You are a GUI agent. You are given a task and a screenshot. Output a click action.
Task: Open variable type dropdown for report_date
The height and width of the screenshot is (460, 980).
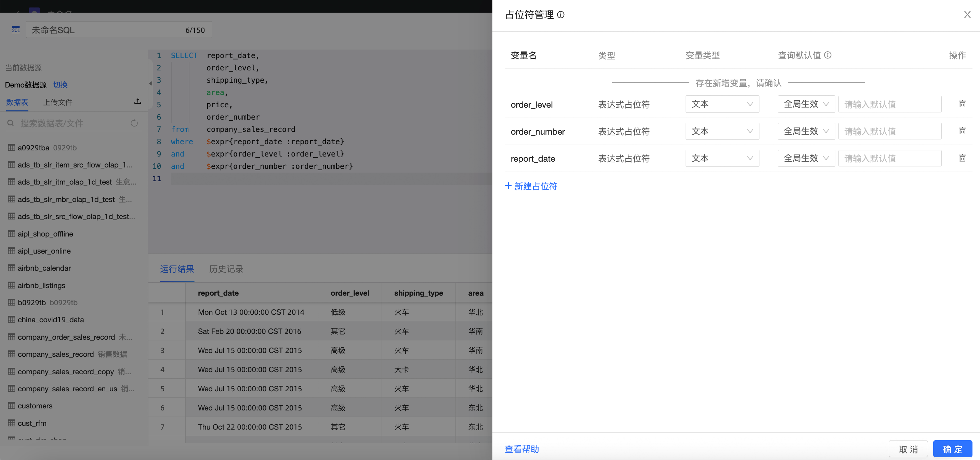pos(722,158)
